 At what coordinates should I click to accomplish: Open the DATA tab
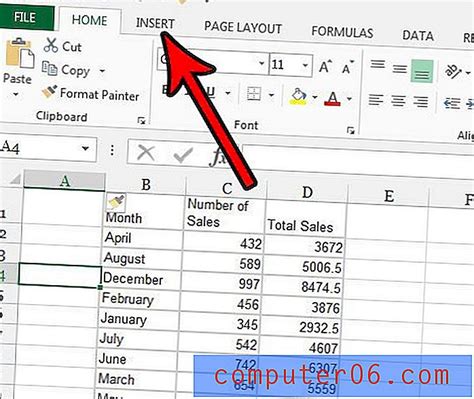[x=418, y=35]
